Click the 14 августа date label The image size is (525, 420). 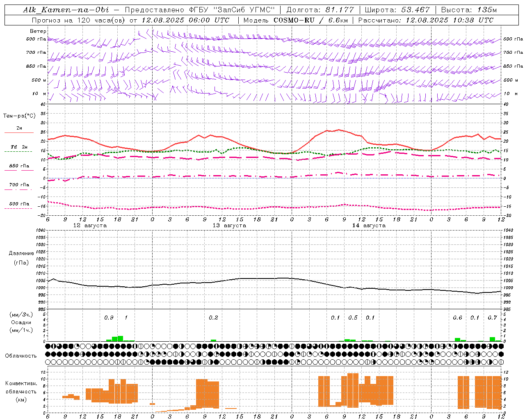[369, 226]
